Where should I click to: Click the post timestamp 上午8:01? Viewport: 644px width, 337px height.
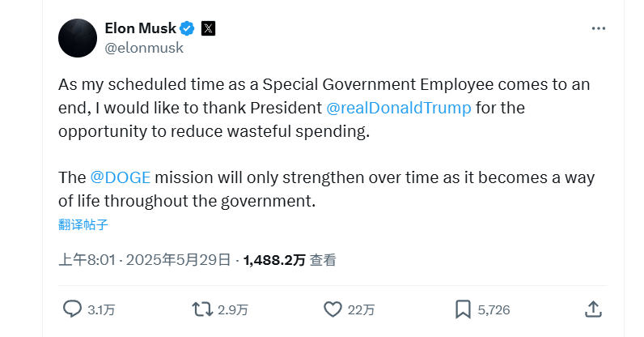(88, 260)
